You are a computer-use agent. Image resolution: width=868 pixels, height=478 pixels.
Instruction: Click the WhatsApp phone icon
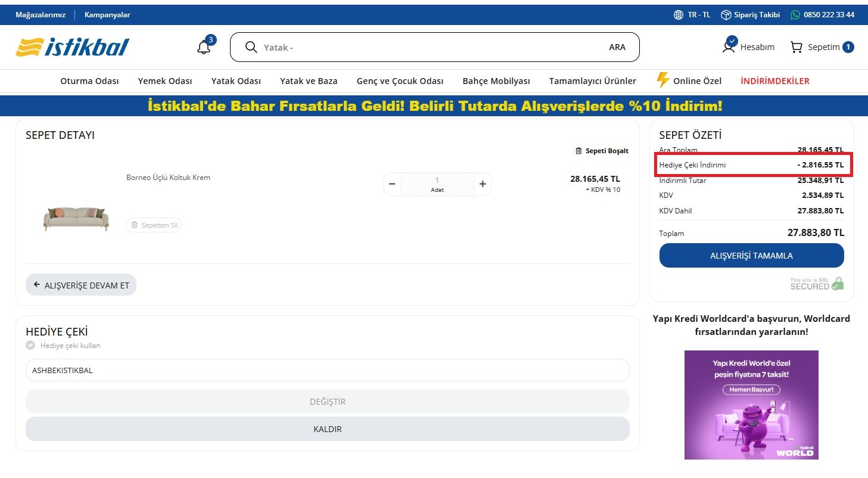[x=795, y=15]
